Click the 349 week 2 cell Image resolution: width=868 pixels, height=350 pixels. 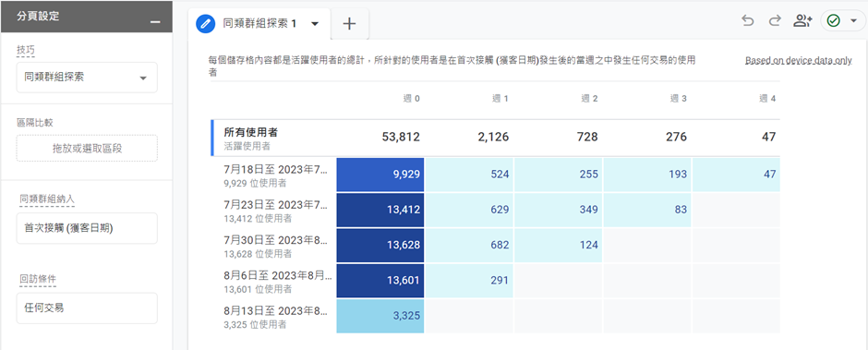[x=559, y=210]
